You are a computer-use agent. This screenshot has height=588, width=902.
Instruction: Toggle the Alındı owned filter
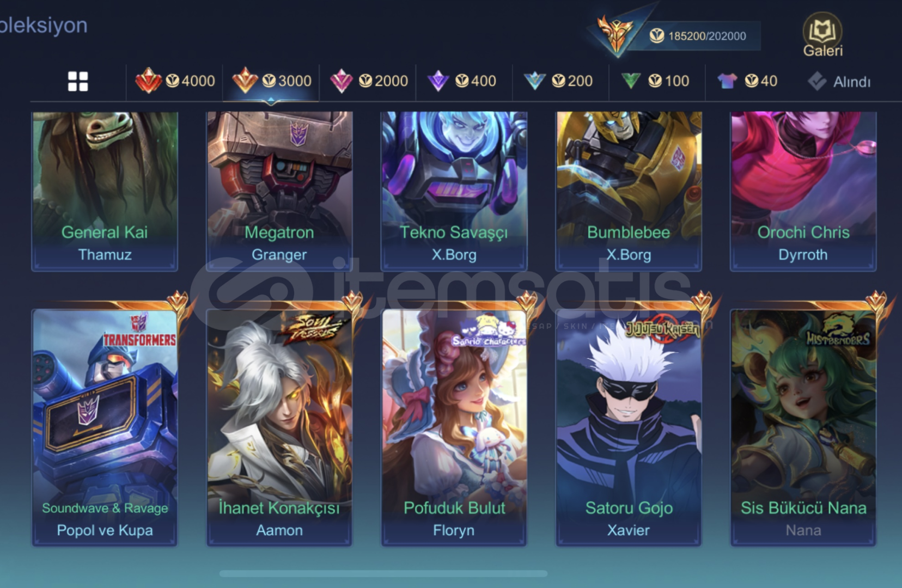click(839, 82)
